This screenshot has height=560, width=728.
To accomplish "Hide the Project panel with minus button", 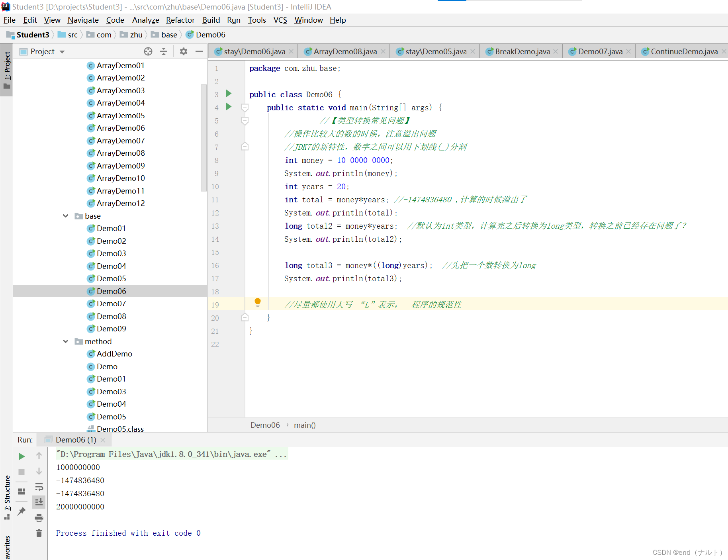I will pyautogui.click(x=199, y=51).
